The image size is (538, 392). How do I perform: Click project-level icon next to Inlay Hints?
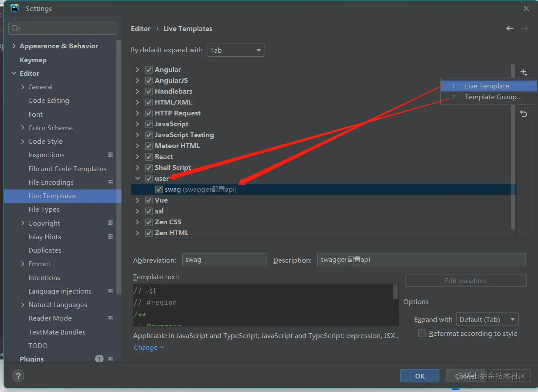tap(110, 237)
